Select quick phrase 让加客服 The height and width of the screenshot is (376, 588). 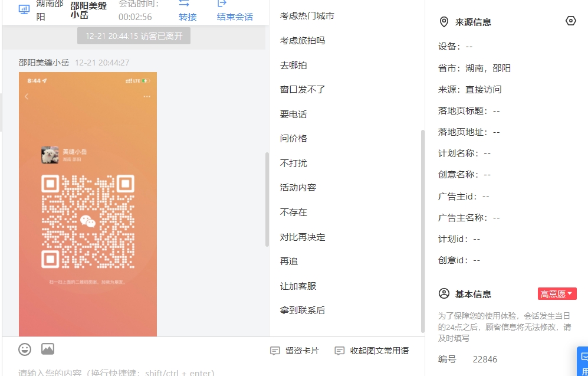click(298, 286)
